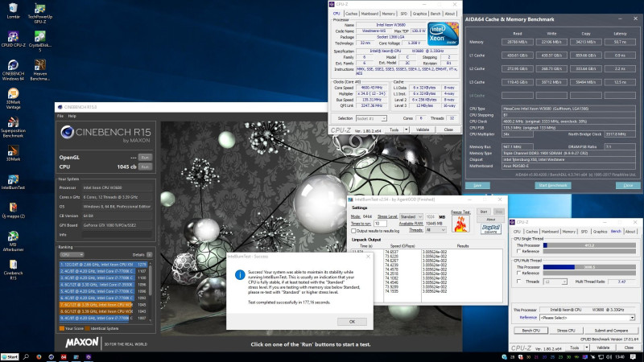Open the notification center icon in the system tray
The height and width of the screenshot is (362, 644).
point(633,357)
